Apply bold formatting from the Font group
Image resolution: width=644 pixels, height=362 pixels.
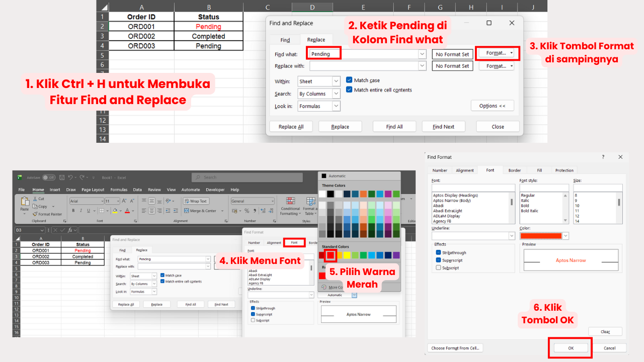pos(73,210)
